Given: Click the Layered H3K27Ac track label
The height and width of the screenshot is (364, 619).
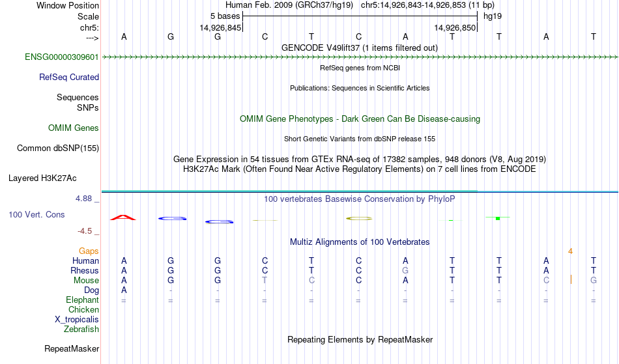Looking at the screenshot, I should point(42,178).
